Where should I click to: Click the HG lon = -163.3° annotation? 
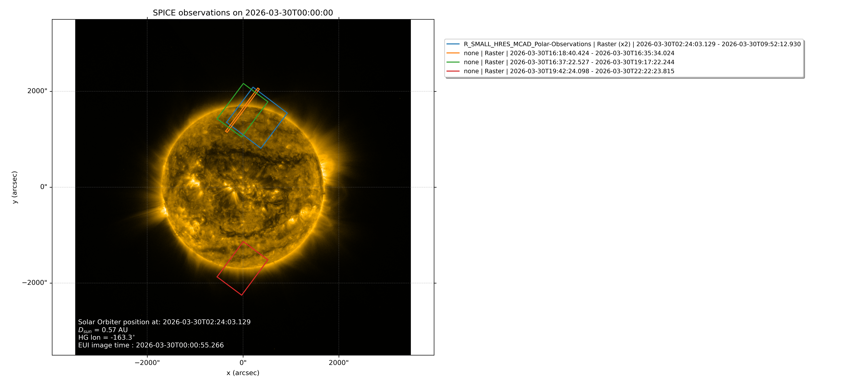pyautogui.click(x=106, y=337)
